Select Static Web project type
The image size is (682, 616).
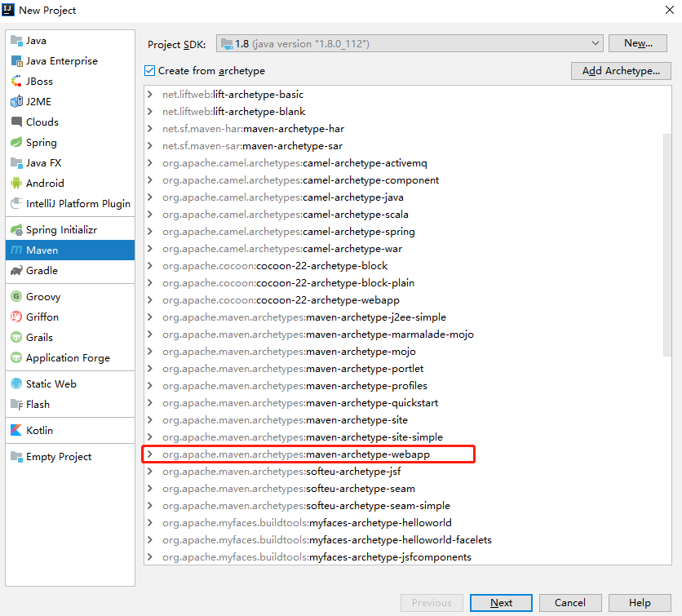pos(70,383)
